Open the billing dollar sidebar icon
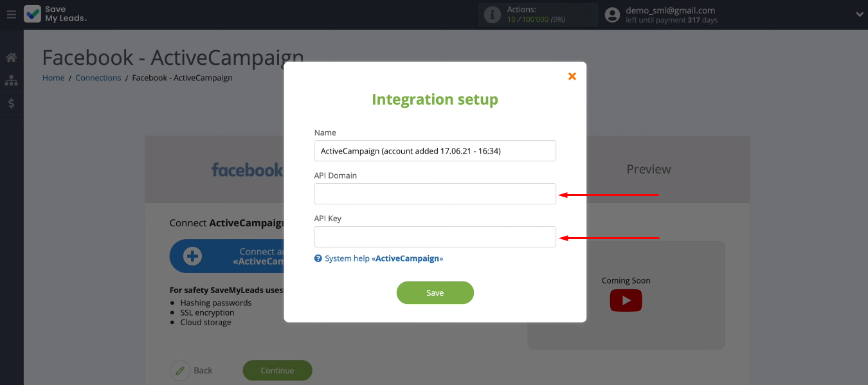 (11, 103)
